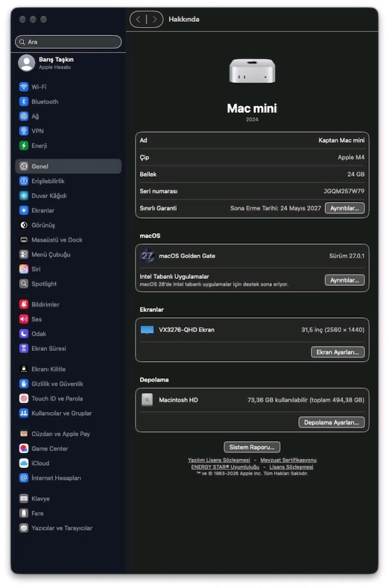Image resolution: width=389 pixels, height=588 pixels.
Task: Open the Fare mouse icon
Action: coord(24,513)
